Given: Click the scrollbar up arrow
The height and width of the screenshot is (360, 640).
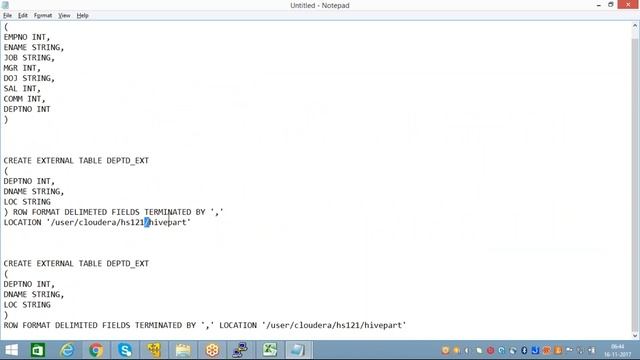Looking at the screenshot, I should (635, 26).
